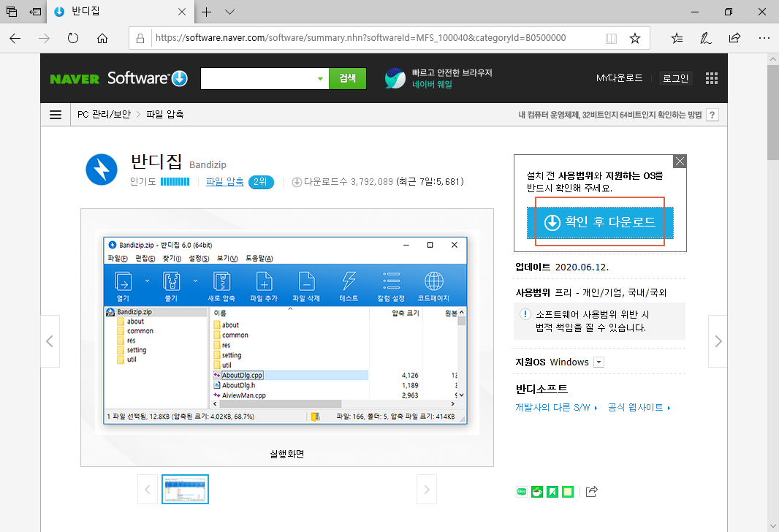Open the Naver Whale browser banner
The image size is (779, 532).
coord(438,78)
